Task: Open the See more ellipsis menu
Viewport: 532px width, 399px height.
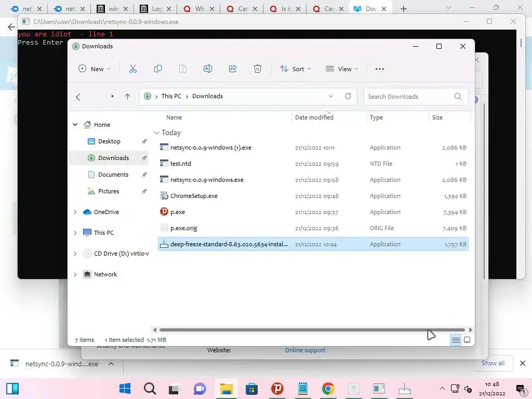Action: pos(380,69)
